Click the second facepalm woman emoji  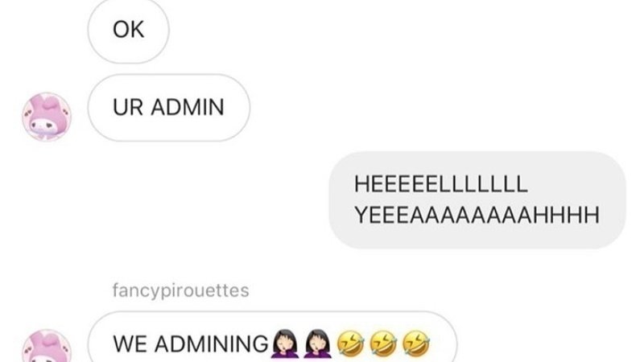[317, 343]
